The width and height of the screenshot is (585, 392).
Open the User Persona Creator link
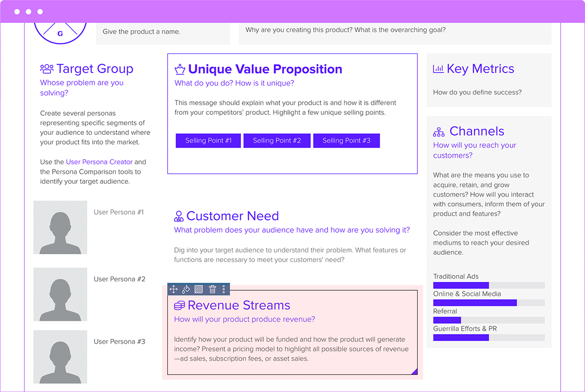coord(99,162)
